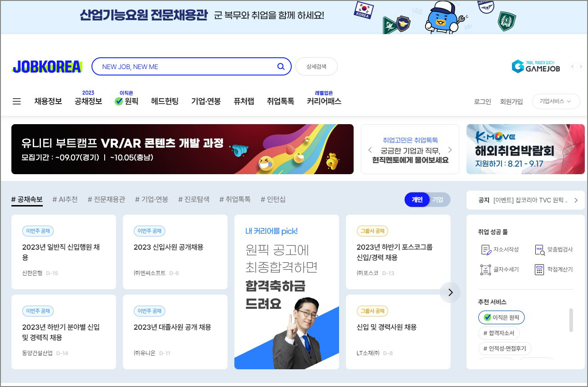The image size is (588, 387).
Task: Select the # 진로탐색 tab
Action: click(194, 199)
